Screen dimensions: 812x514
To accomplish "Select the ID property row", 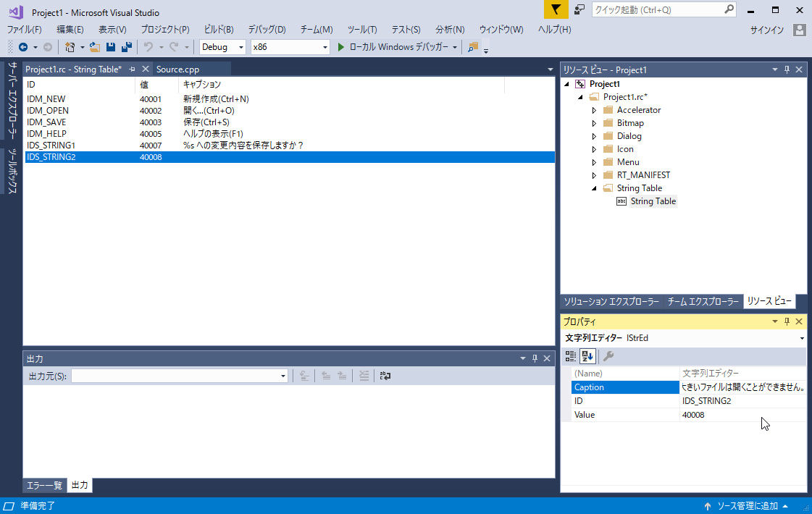I will coord(689,401).
